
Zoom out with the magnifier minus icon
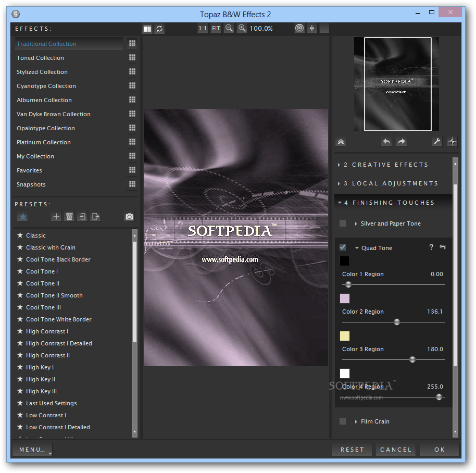229,29
